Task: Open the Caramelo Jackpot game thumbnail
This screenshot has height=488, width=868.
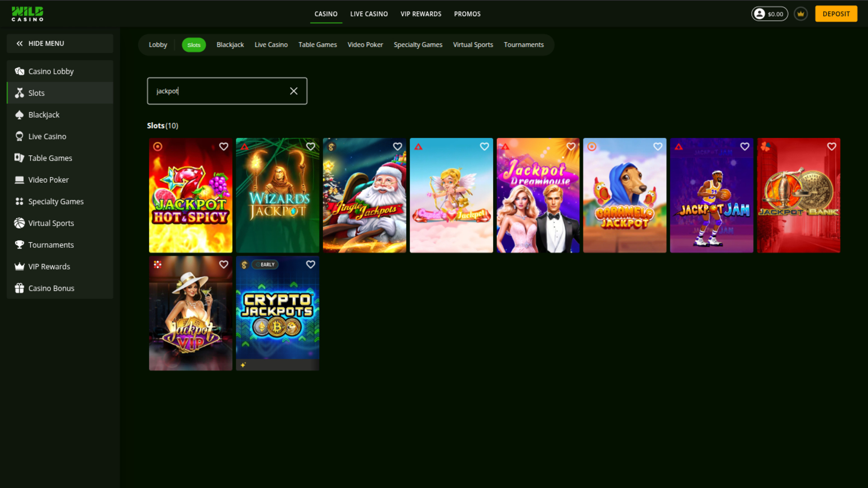Action: click(624, 195)
